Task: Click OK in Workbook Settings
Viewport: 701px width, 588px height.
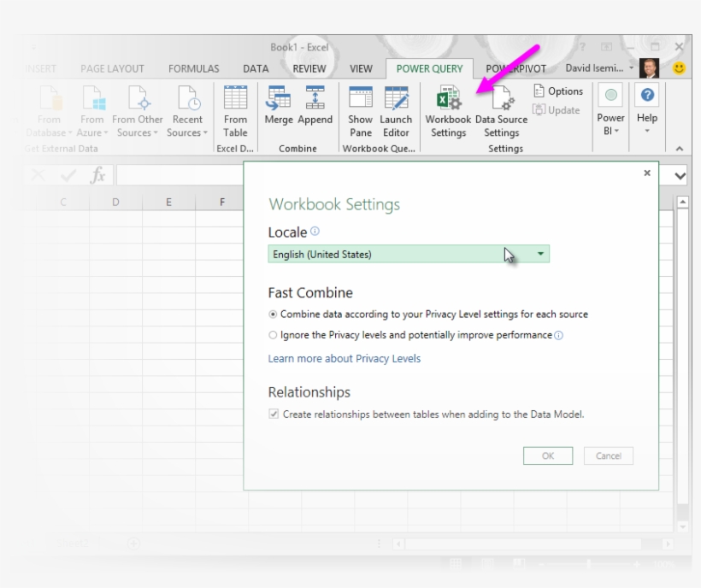Action: (x=548, y=456)
